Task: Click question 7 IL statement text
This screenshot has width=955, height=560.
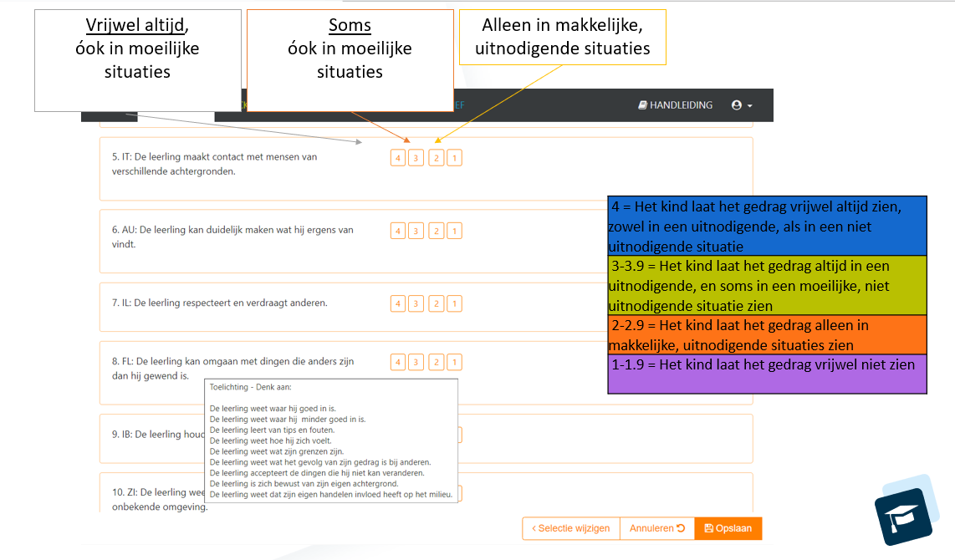Action: click(219, 303)
